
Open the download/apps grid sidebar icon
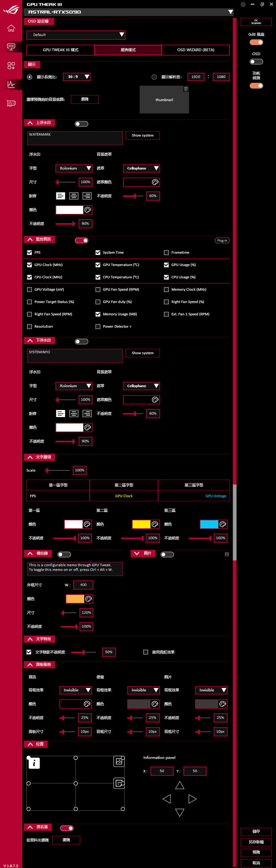coord(11,65)
